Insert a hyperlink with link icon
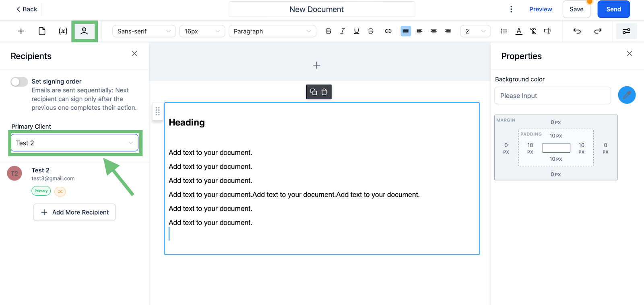644x305 pixels. (388, 31)
